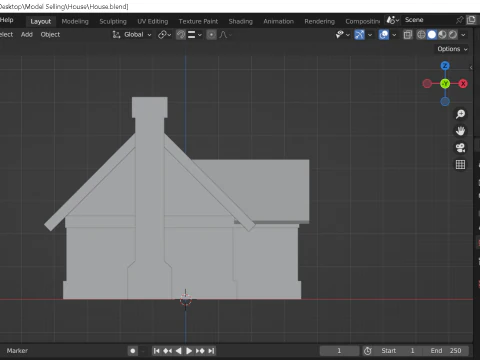Open the Transform Pivot Point menu
The width and height of the screenshot is (480, 360).
tap(164, 35)
